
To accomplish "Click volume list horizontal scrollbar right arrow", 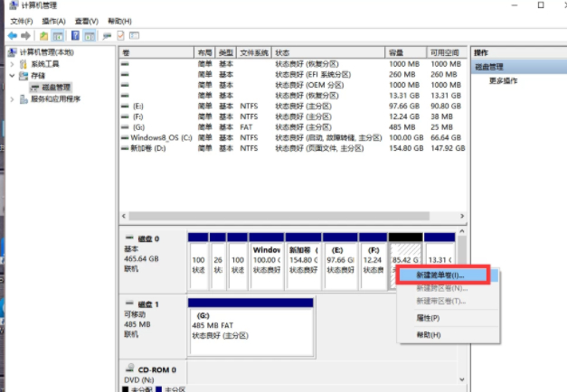I will 462,216.
